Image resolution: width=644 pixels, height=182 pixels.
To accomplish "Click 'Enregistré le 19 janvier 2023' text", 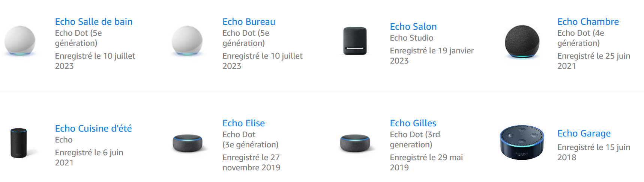I will click(432, 56).
